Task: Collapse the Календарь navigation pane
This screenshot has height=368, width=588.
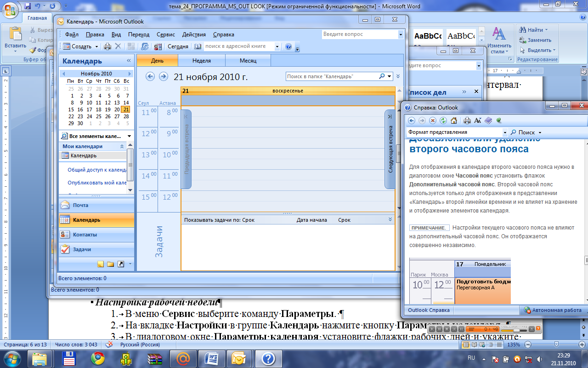Action: [129, 61]
